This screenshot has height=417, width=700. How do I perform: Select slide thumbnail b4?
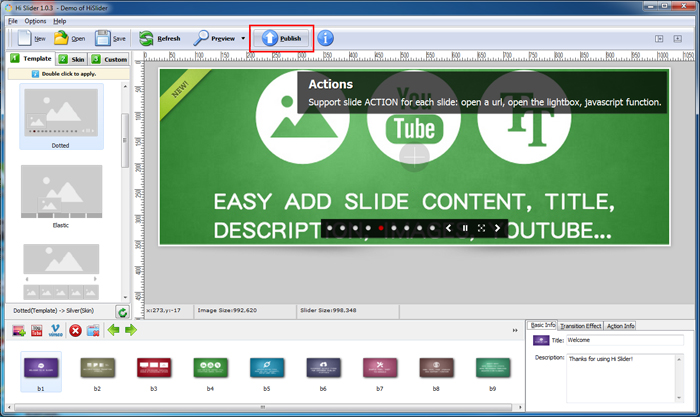tap(210, 368)
